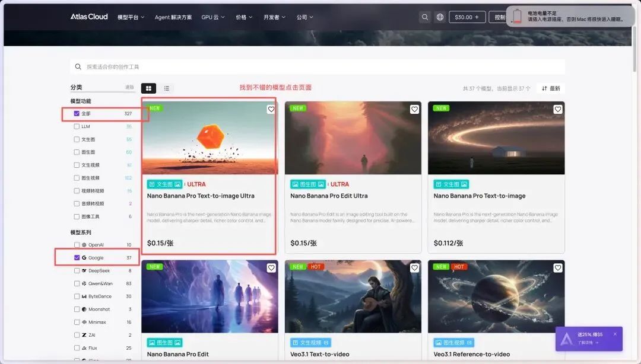Open the language globe icon
The image size is (641, 364).
[x=440, y=17]
